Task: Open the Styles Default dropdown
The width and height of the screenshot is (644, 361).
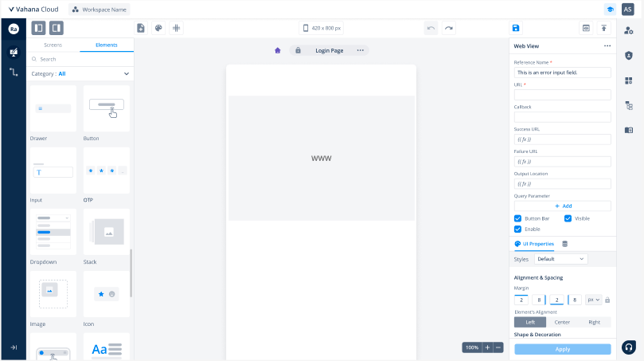Action: click(560, 259)
